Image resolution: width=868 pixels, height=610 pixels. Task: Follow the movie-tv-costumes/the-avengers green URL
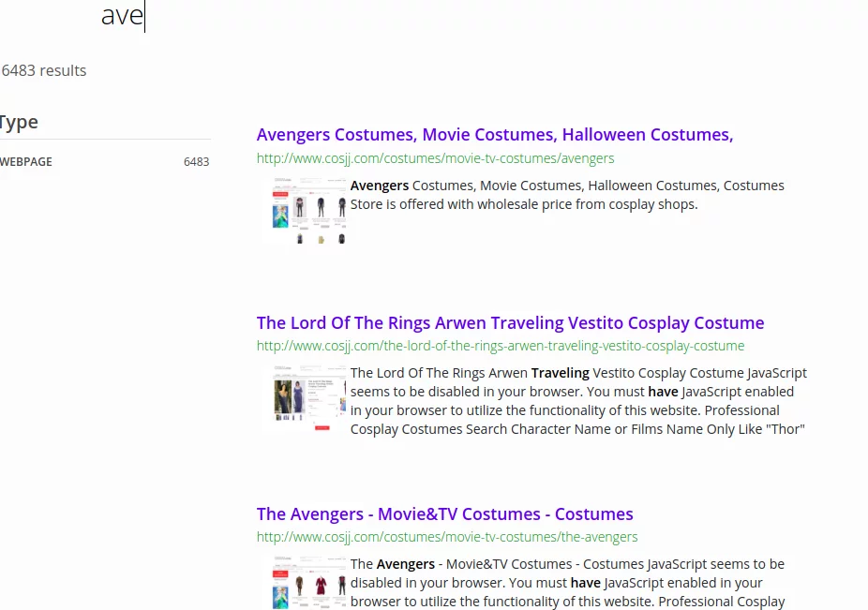click(x=446, y=537)
